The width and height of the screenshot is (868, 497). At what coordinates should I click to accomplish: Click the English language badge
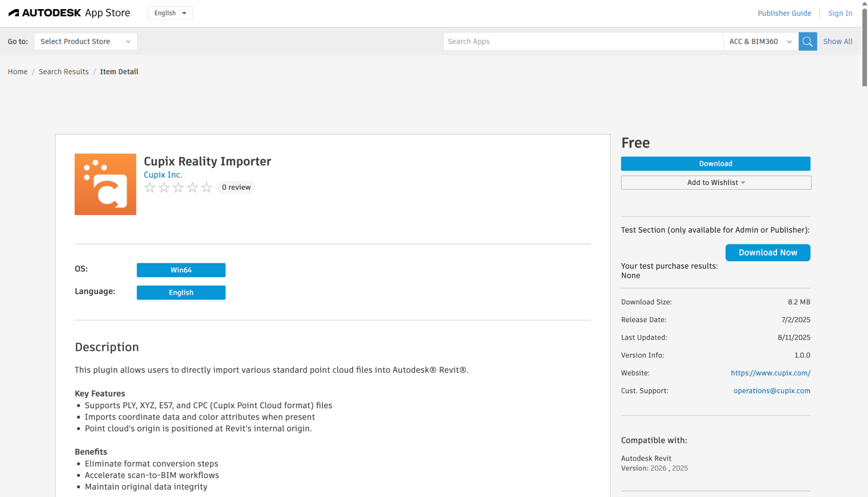(181, 293)
